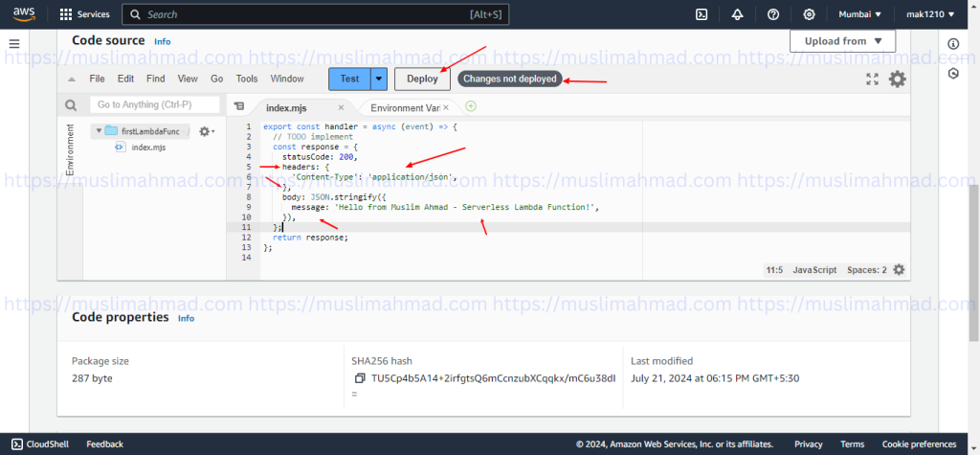This screenshot has width=980, height=455.
Task: Add new editor tab with plus icon
Action: [471, 106]
